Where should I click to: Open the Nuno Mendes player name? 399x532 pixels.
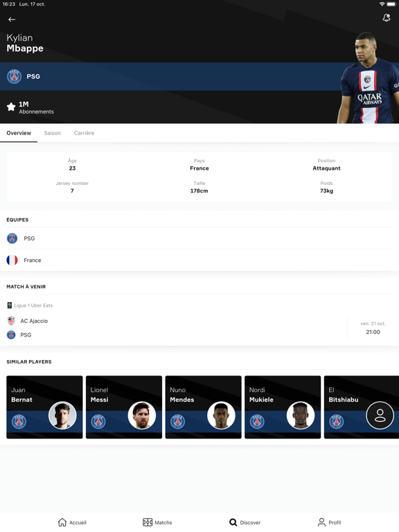point(182,395)
